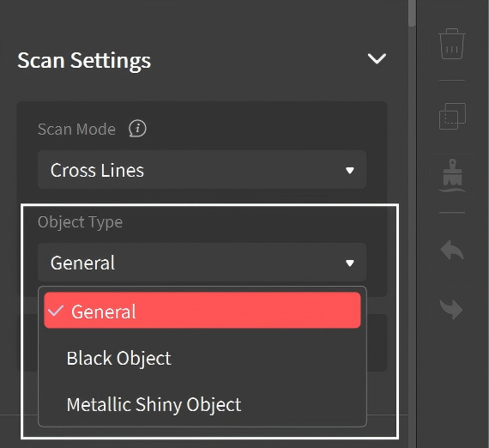Screen dimensions: 489x448
Task: Click the Object Type label
Action: 80,222
